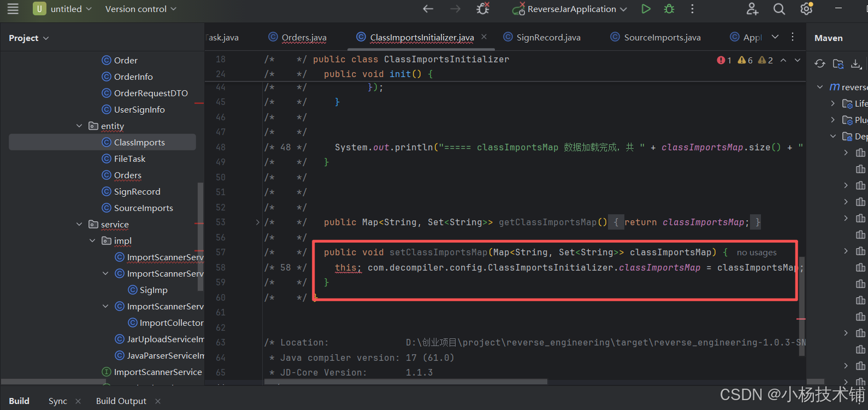Viewport: 868px width, 410px height.
Task: Switch to Orders.java tab
Action: (x=298, y=37)
